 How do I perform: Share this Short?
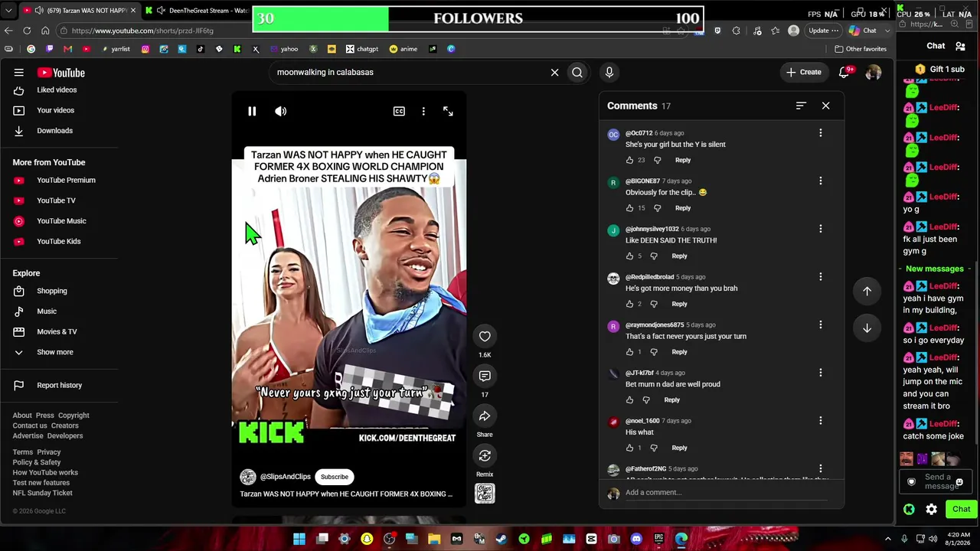coord(485,416)
